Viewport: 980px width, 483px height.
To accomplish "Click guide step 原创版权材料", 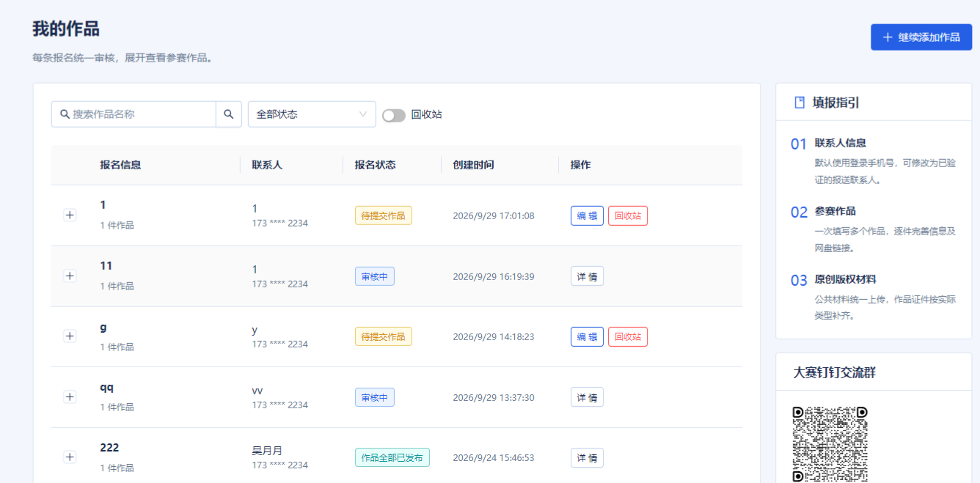I will coord(845,279).
